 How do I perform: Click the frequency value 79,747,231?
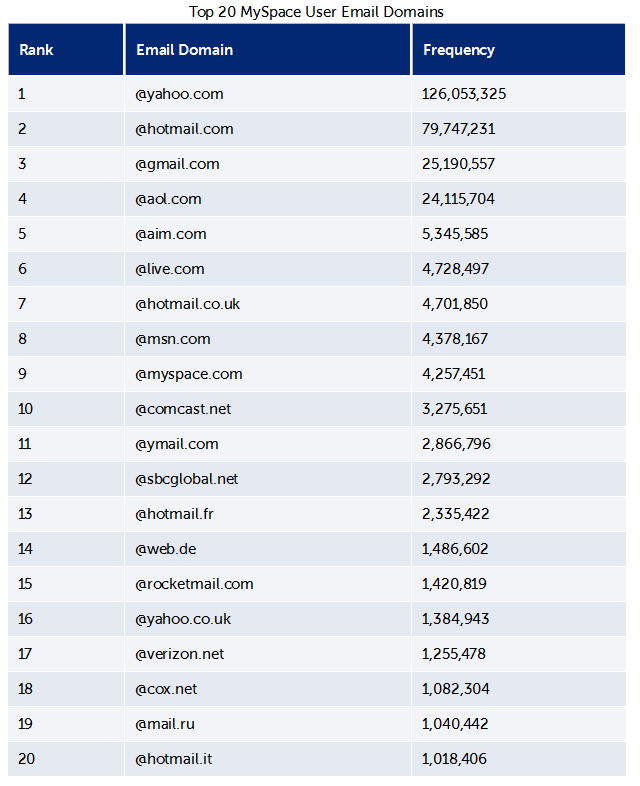(x=459, y=129)
